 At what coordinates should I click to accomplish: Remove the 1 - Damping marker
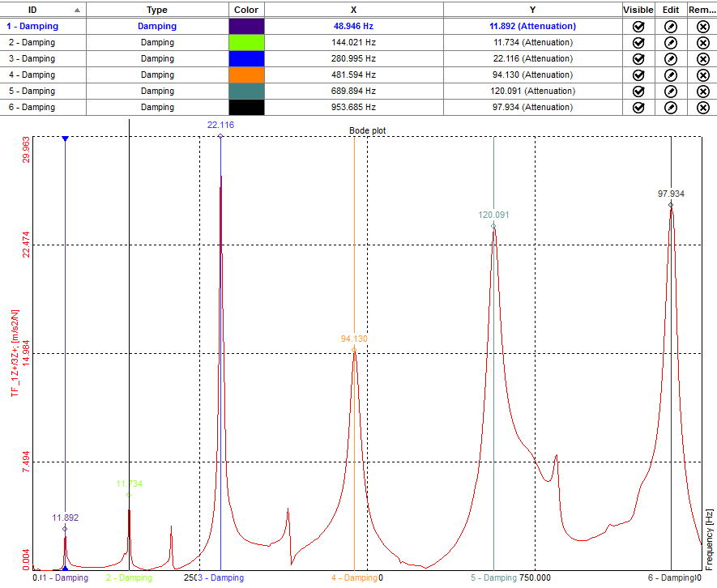click(x=703, y=27)
